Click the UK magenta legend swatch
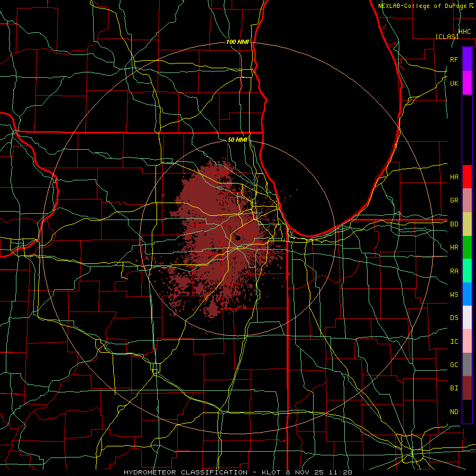This screenshot has width=476, height=476. point(467,83)
